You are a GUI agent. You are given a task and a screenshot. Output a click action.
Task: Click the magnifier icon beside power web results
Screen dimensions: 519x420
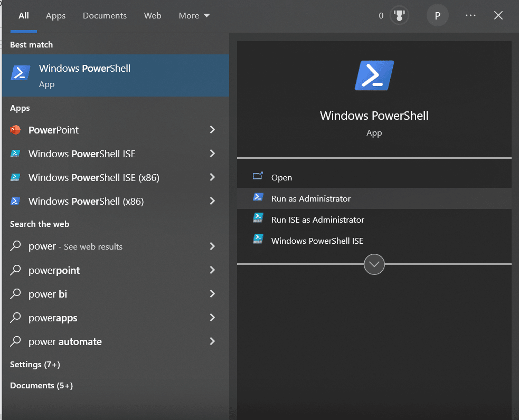[x=15, y=246]
